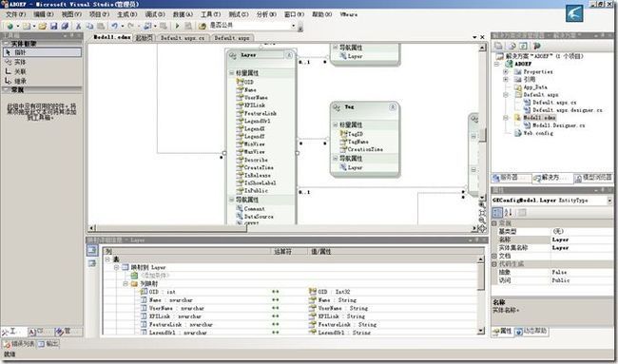
Task: Click the CreationTime property in Tag entity
Action: click(x=365, y=150)
